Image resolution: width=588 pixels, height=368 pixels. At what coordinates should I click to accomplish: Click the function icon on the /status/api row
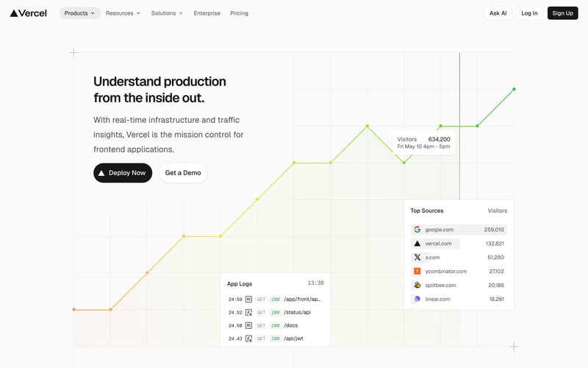(248, 312)
